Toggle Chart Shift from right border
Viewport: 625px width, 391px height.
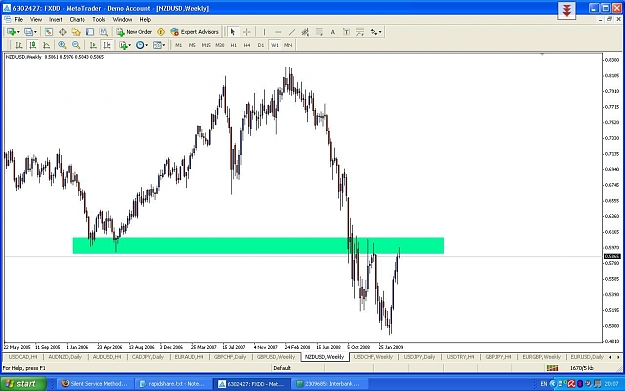[x=106, y=45]
